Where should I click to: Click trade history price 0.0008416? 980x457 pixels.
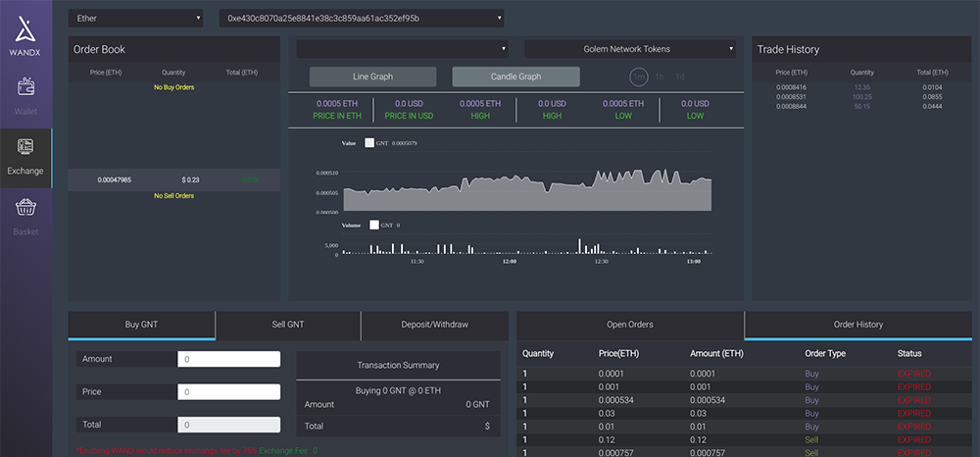791,87
